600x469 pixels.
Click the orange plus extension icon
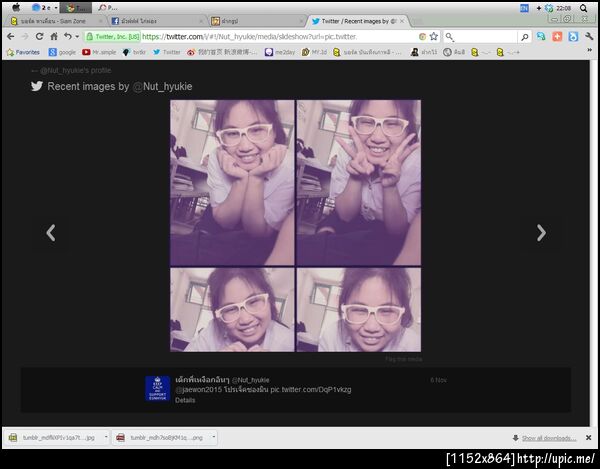557,36
